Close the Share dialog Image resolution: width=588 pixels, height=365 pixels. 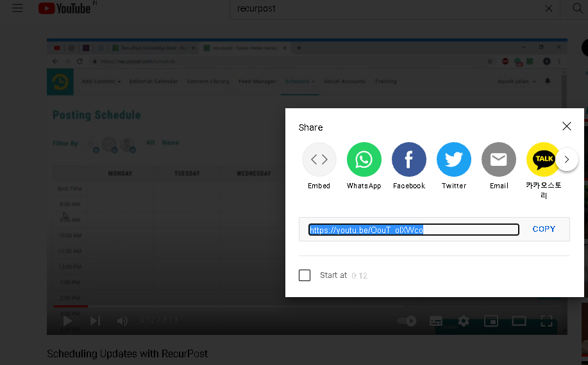tap(567, 126)
